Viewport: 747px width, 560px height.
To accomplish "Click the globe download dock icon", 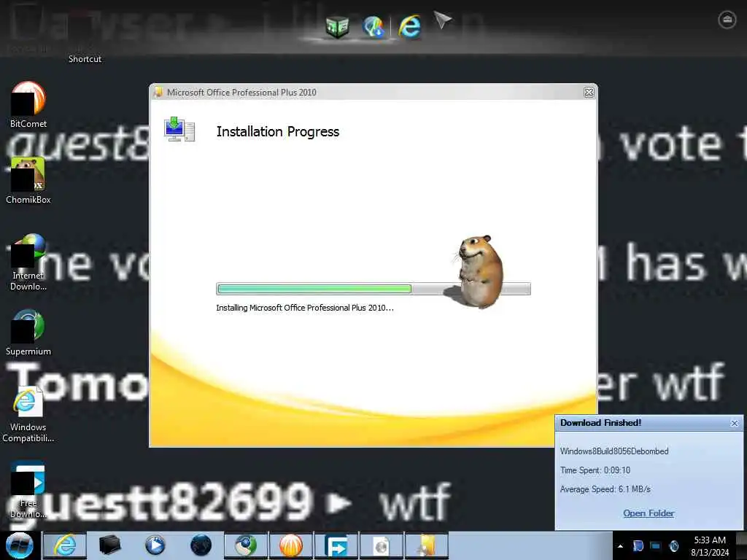I will 373,26.
